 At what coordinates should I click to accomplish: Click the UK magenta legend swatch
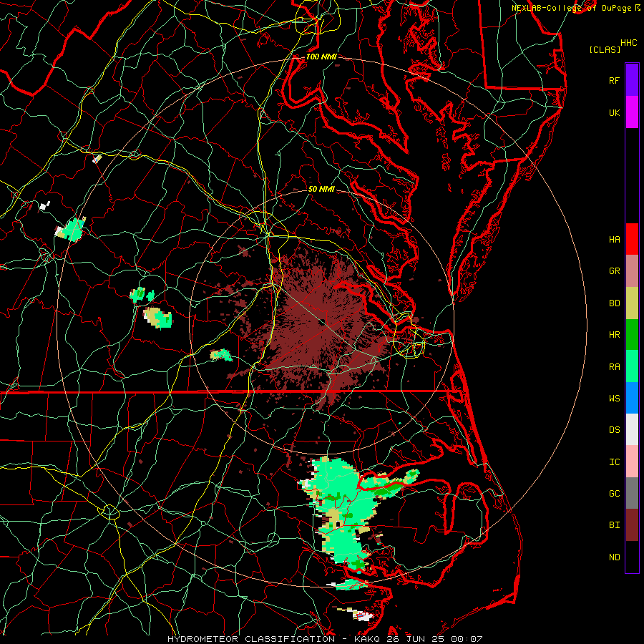(632, 112)
